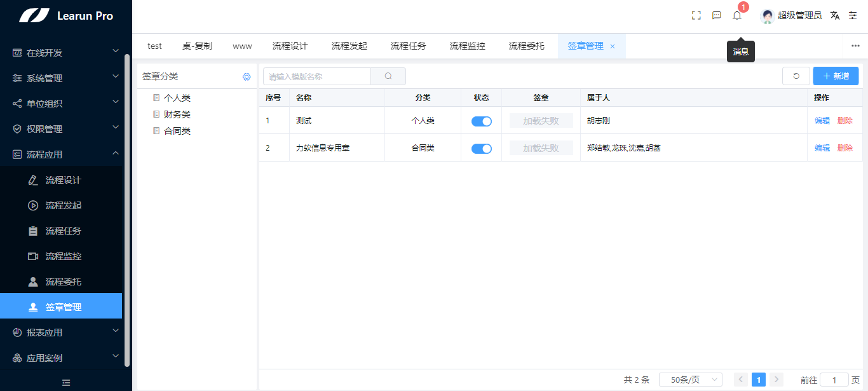Image resolution: width=868 pixels, height=391 pixels.
Task: Open the message/chat icon in the header
Action: (717, 15)
